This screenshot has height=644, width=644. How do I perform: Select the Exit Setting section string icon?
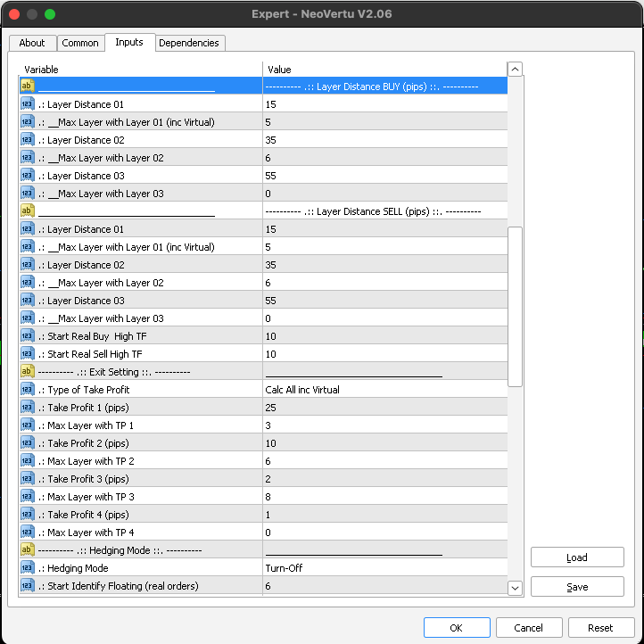pyautogui.click(x=27, y=372)
